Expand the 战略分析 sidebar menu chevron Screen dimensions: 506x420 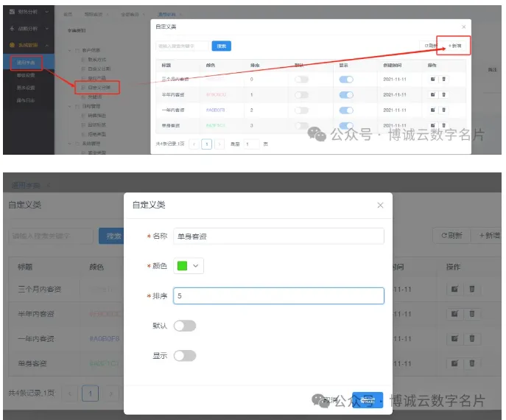(46, 28)
